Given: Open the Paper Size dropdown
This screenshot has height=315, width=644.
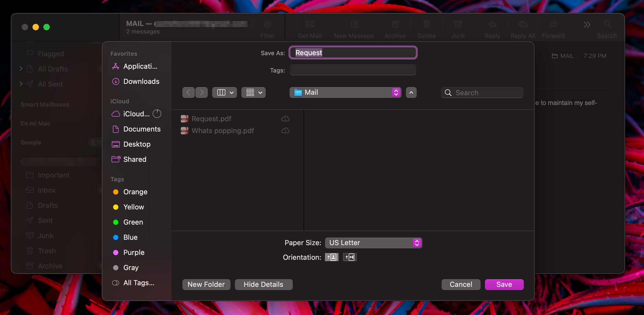Looking at the screenshot, I should (x=373, y=243).
